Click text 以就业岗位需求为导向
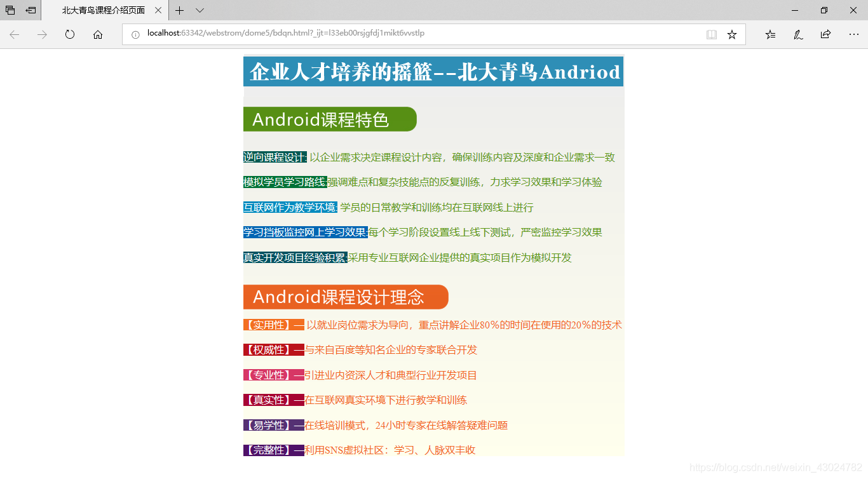 pos(358,325)
